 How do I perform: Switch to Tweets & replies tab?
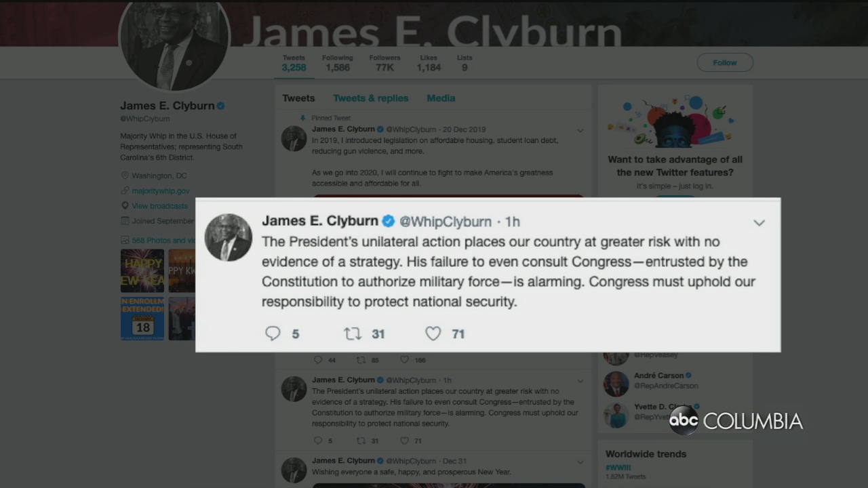pyautogui.click(x=370, y=98)
